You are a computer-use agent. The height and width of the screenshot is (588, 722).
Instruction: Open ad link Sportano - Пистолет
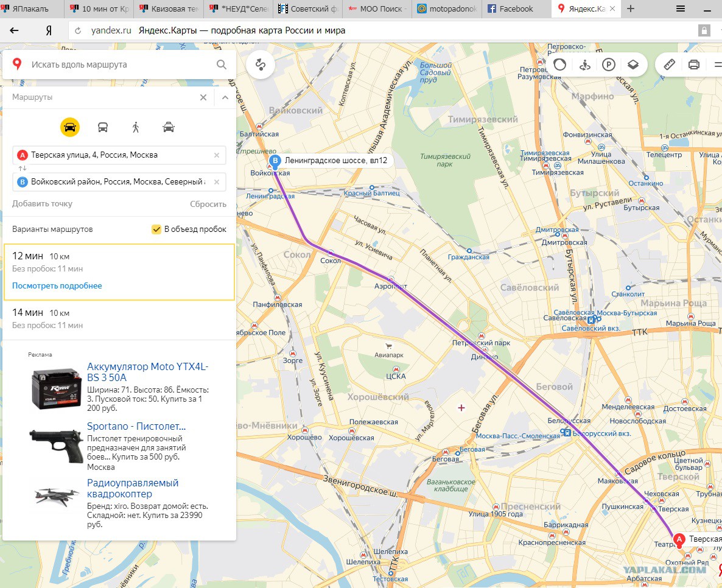136,426
